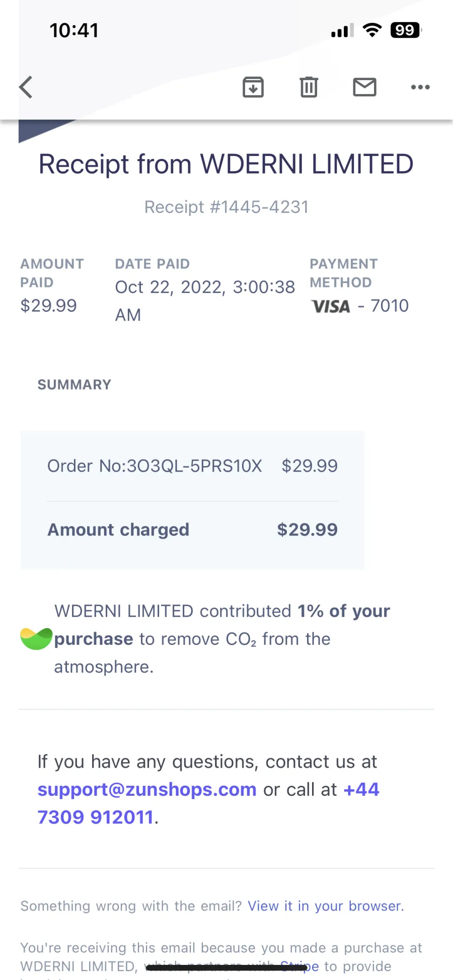
Task: Tap the Receipt from WDERNI LIMITED heading
Action: click(x=226, y=164)
